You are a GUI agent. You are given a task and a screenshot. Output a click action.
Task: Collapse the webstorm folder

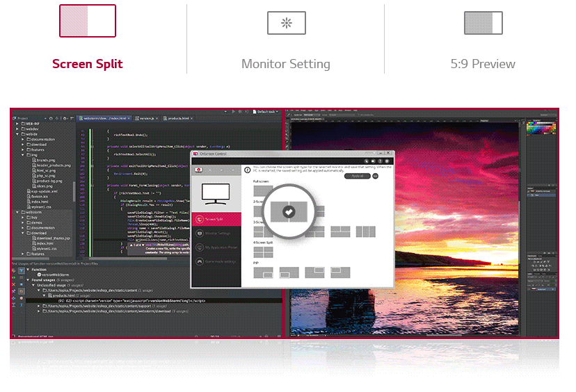click(17, 212)
